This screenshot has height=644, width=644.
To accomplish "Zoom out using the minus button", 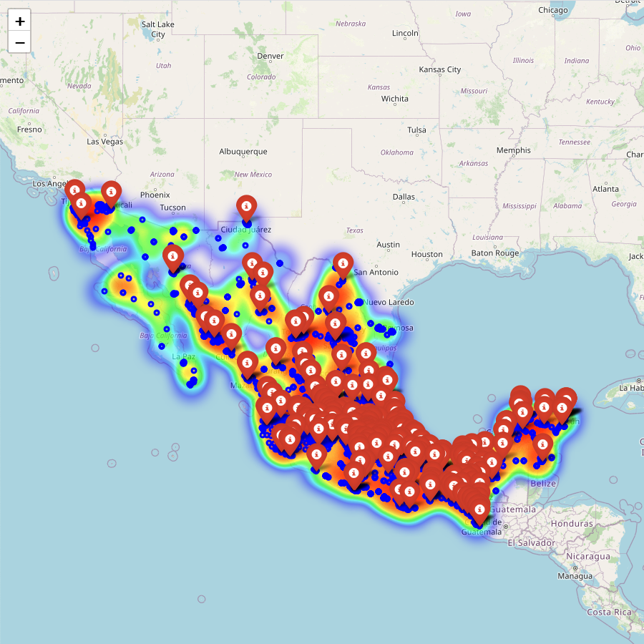I will 20,42.
